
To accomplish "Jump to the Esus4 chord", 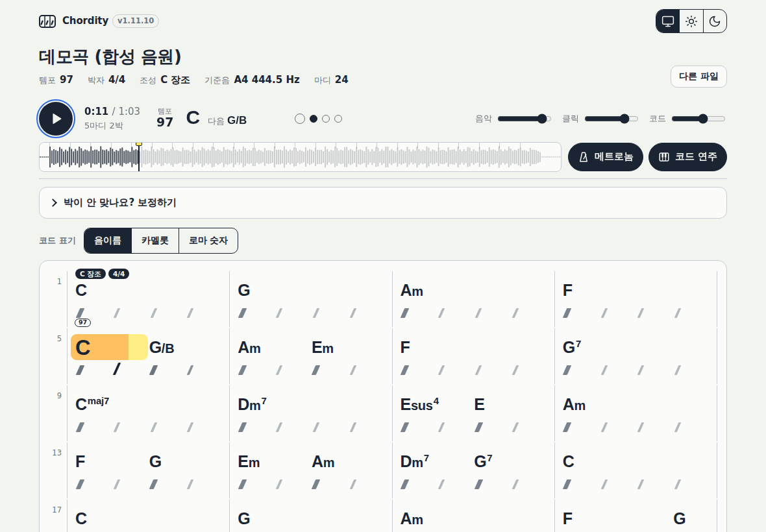I will pyautogui.click(x=419, y=404).
